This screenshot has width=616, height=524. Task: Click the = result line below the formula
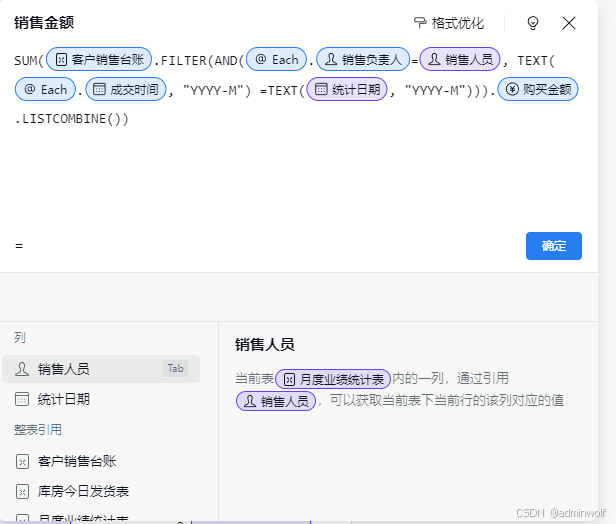tap(19, 246)
